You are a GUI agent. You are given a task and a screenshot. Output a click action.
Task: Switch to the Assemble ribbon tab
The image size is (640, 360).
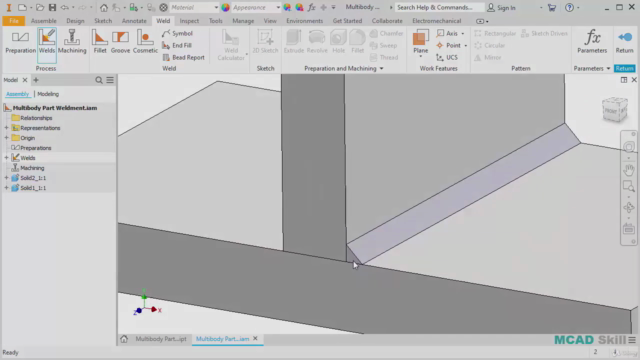tap(44, 21)
